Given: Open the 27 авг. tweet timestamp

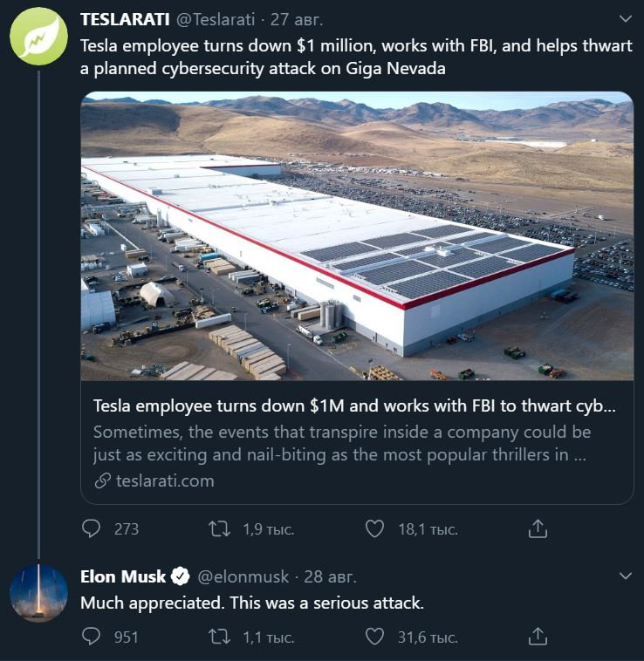Looking at the screenshot, I should tap(297, 18).
